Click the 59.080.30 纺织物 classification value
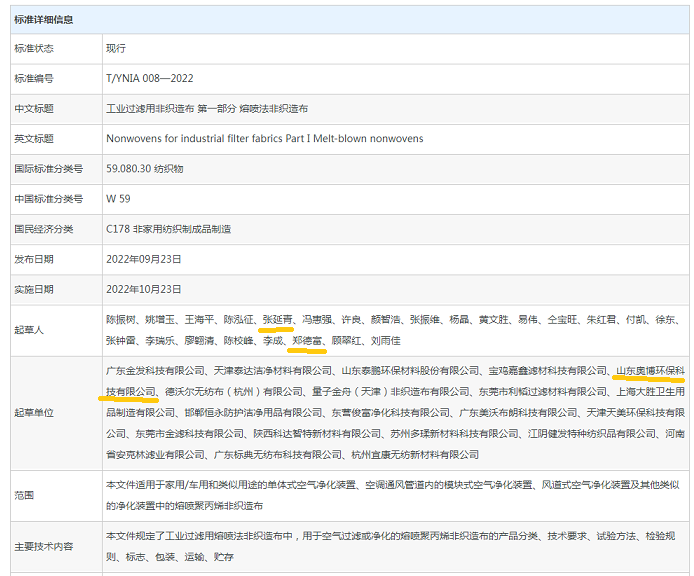This screenshot has height=576, width=694. pos(144,169)
